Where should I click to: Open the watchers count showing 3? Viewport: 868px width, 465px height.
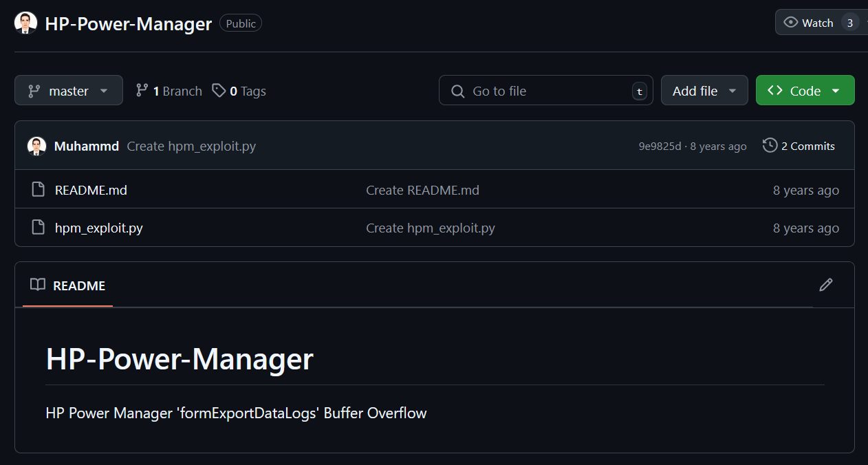click(849, 23)
